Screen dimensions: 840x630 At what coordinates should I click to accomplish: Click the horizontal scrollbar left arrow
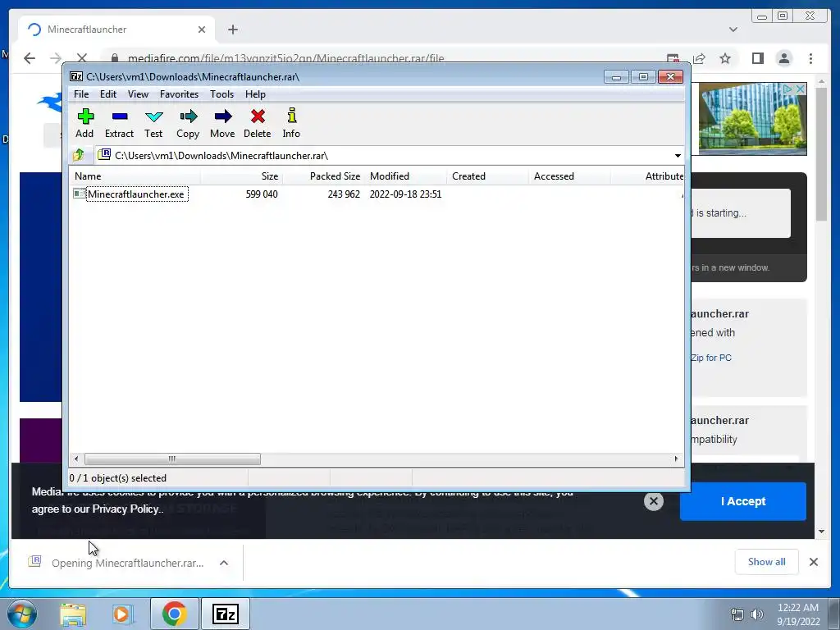pyautogui.click(x=76, y=459)
